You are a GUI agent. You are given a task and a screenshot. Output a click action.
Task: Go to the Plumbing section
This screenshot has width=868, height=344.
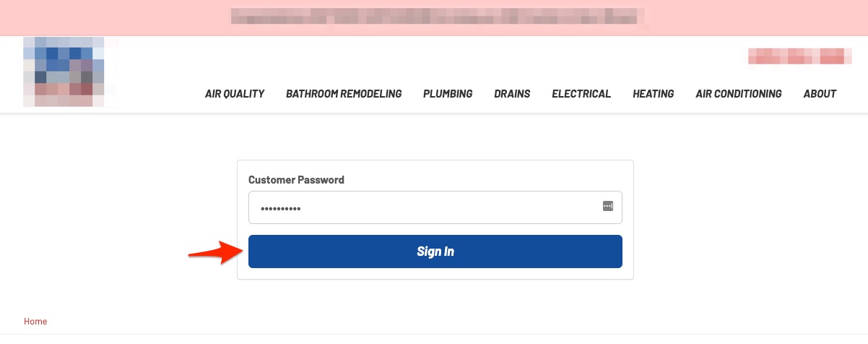[448, 94]
